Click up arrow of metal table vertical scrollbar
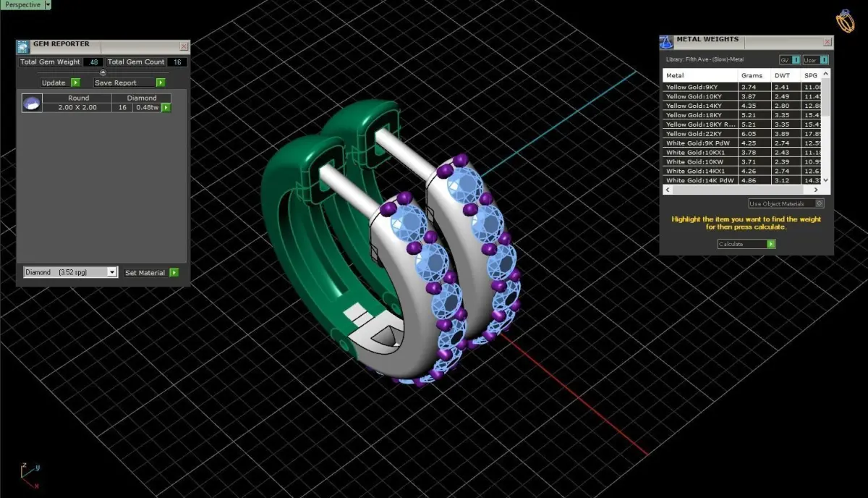Screen dimensions: 868x498 point(826,73)
